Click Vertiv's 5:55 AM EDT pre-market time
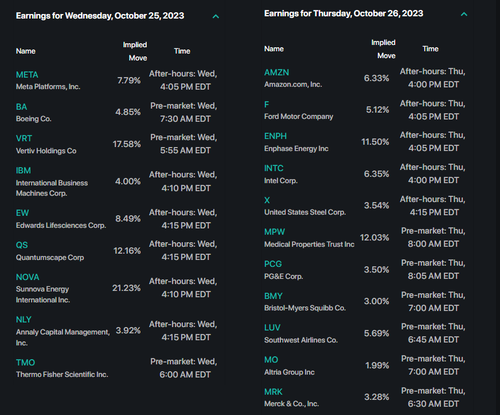 tap(185, 150)
